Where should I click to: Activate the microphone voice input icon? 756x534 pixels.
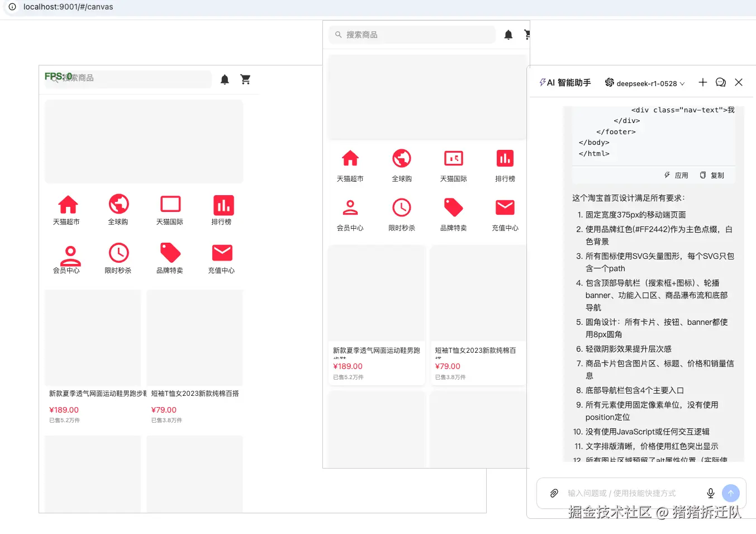click(x=710, y=493)
